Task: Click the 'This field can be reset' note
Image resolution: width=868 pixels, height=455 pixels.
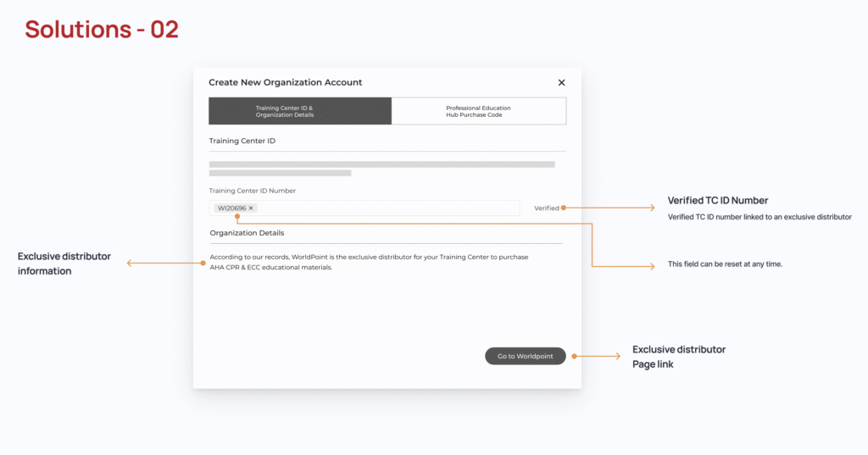Action: pos(725,264)
